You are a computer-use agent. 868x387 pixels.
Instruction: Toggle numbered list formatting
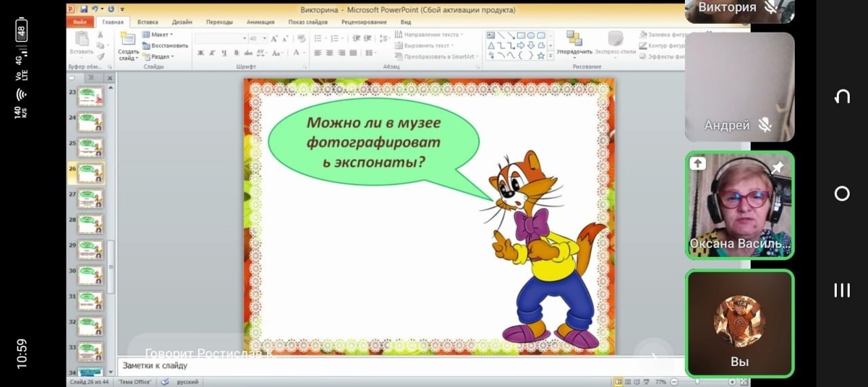[x=334, y=39]
